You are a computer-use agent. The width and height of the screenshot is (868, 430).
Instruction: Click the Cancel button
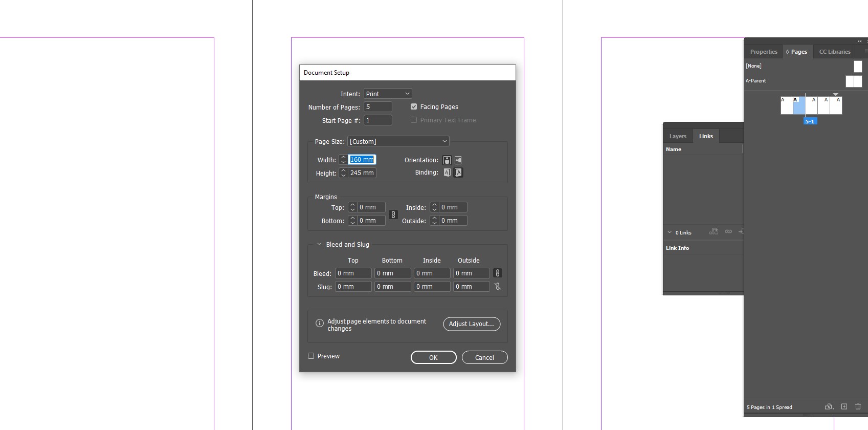pos(484,357)
